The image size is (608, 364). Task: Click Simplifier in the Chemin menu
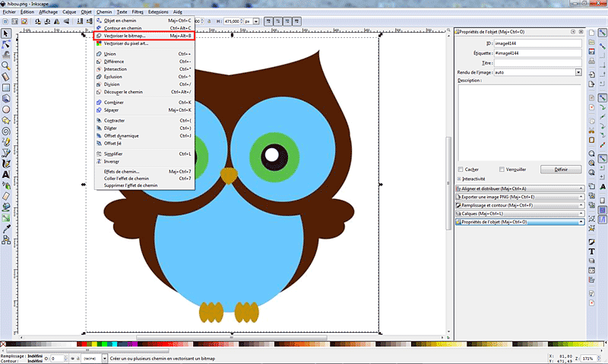click(114, 154)
